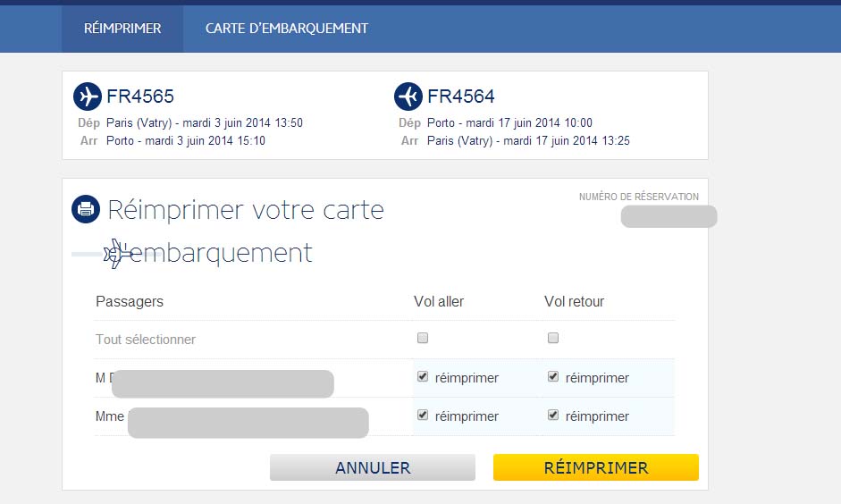This screenshot has width=841, height=504.
Task: Uncheck Vol retour réimprimer for passenger M
Action: pos(553,376)
